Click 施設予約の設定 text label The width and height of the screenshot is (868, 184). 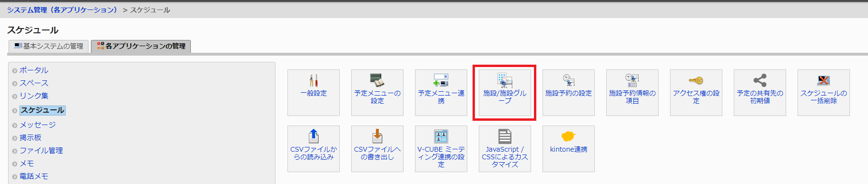click(569, 93)
